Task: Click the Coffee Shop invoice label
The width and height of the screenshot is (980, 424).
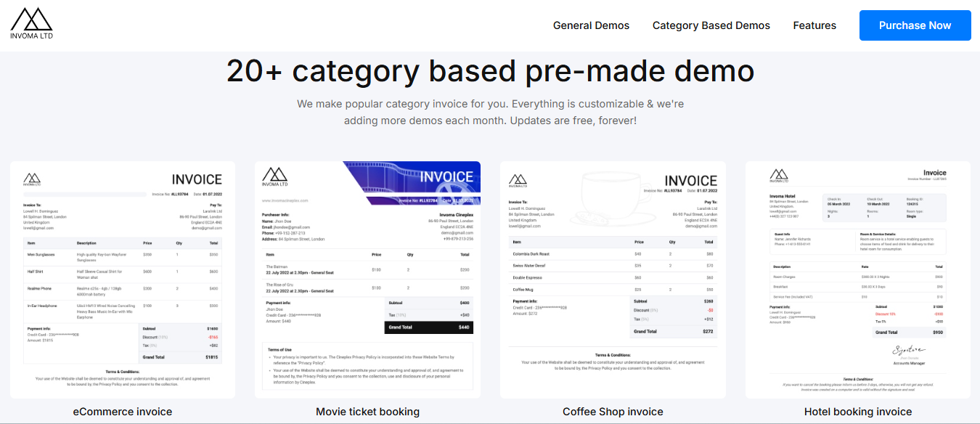Action: (613, 411)
